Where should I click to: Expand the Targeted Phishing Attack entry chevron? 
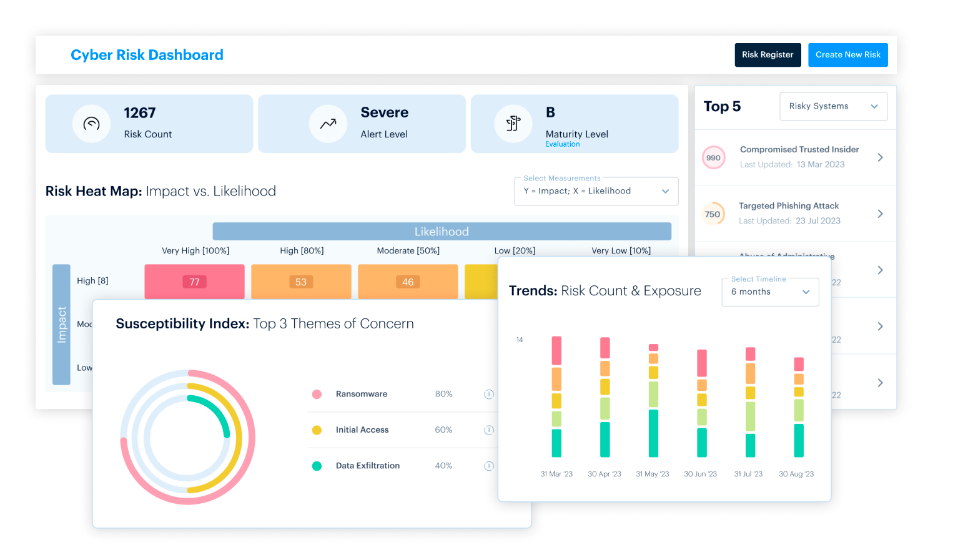(880, 214)
